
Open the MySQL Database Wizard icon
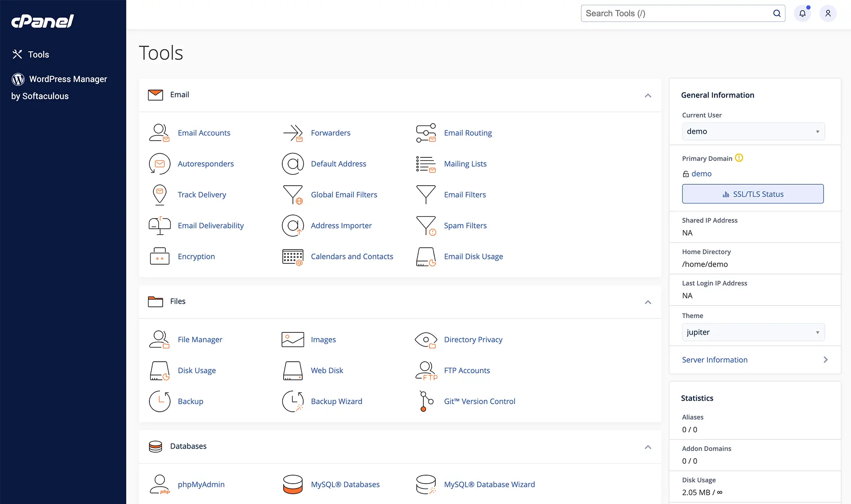(426, 484)
